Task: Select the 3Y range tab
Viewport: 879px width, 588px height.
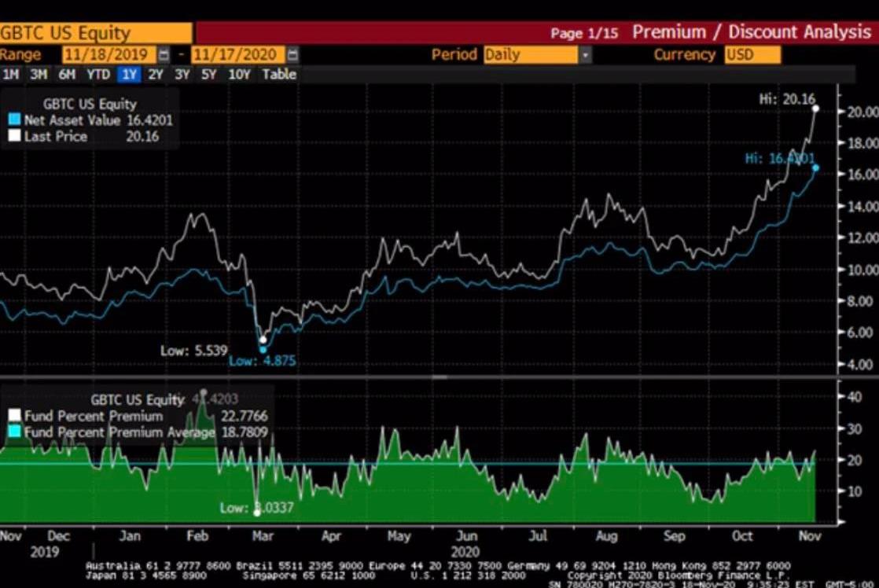Action: [x=182, y=75]
